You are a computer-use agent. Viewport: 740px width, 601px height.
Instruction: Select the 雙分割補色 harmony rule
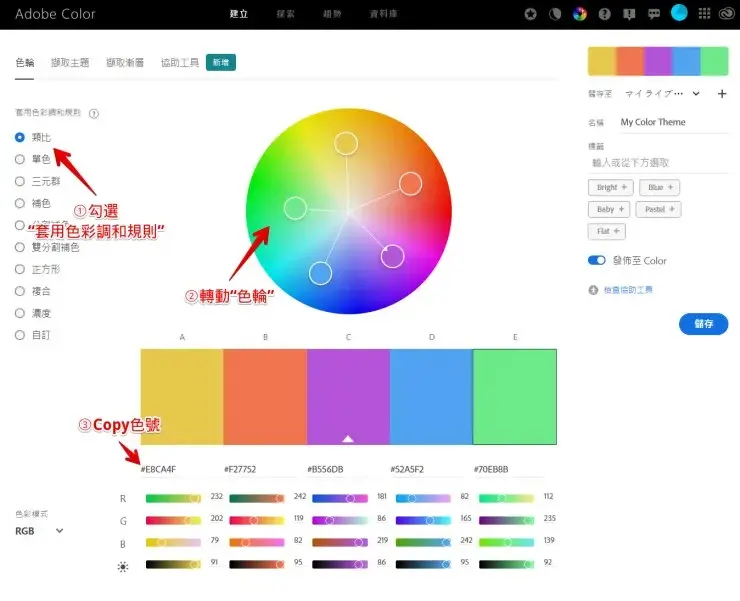point(20,247)
